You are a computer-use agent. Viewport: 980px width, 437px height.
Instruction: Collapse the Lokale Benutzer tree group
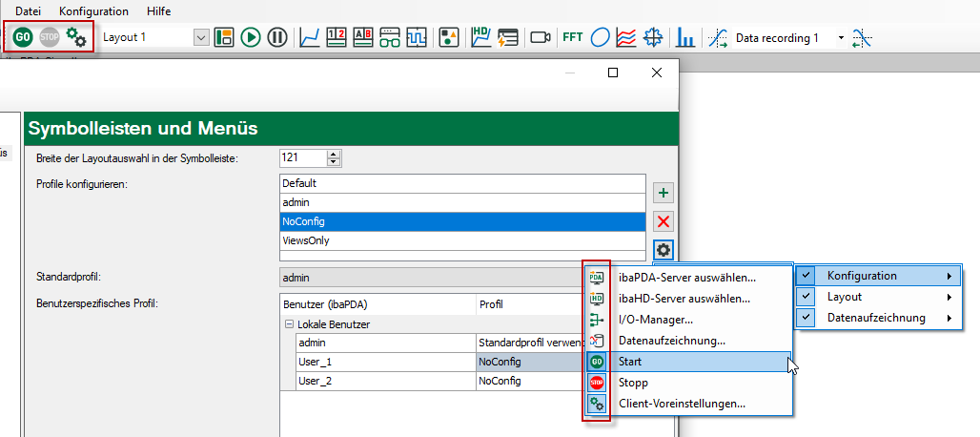click(x=289, y=324)
